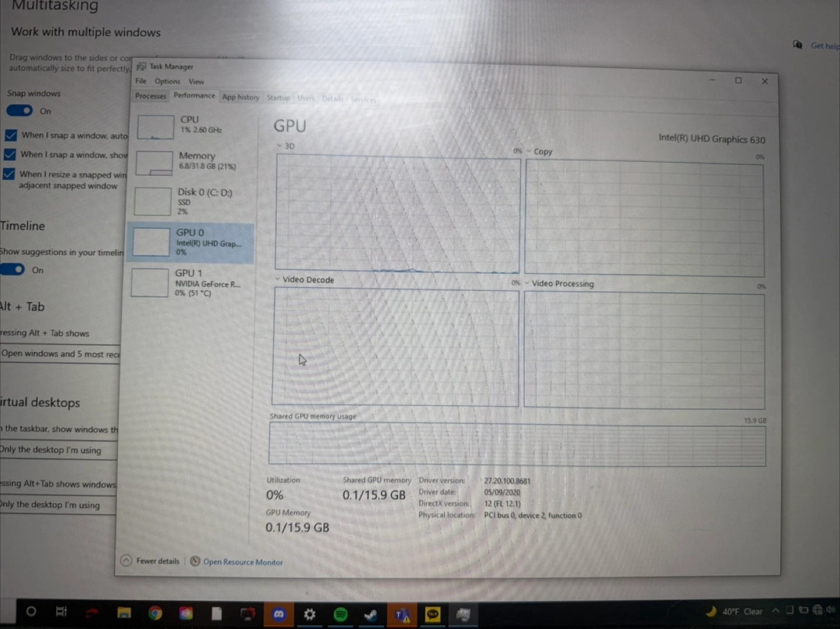Click 'Intel(R) UHD Graphics 630' heading text
Viewport: 840px width, 629px height.
tap(712, 139)
